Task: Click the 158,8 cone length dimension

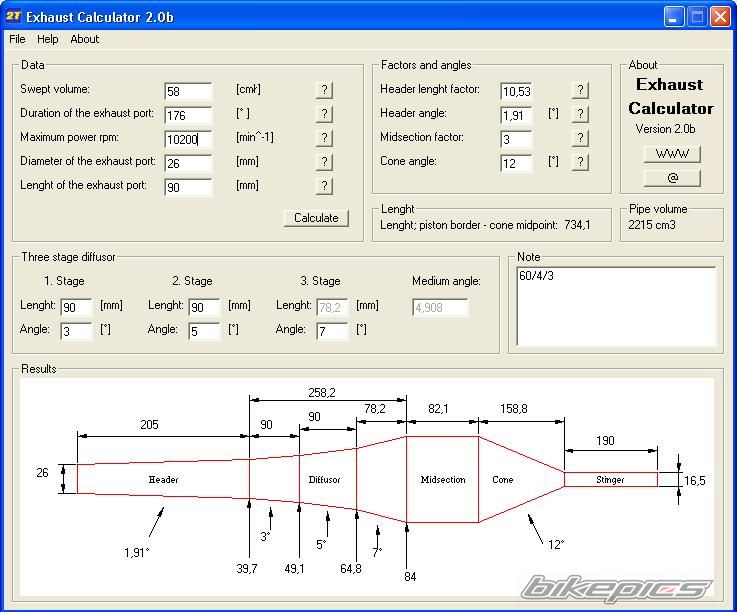Action: [x=514, y=408]
